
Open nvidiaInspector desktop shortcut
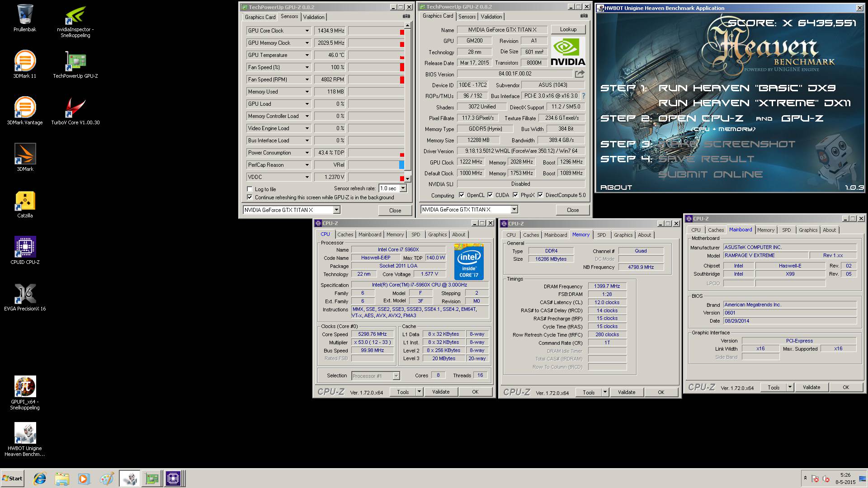point(75,22)
